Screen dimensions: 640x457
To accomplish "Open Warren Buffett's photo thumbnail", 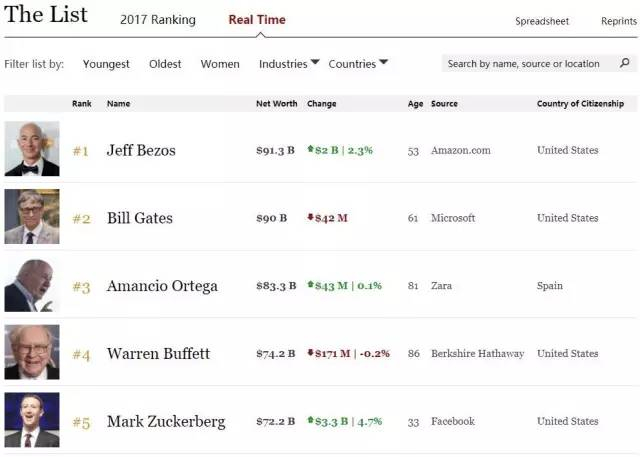I will coord(32,353).
